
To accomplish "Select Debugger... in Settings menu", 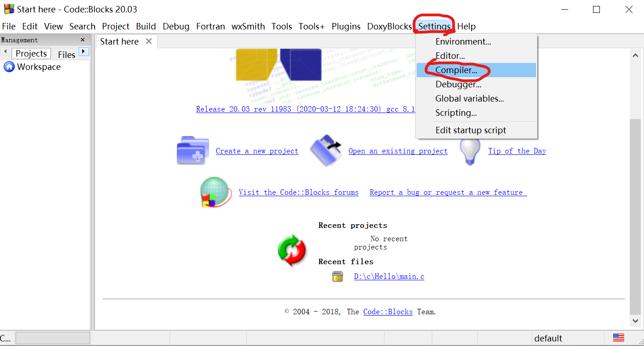I will tap(476, 84).
